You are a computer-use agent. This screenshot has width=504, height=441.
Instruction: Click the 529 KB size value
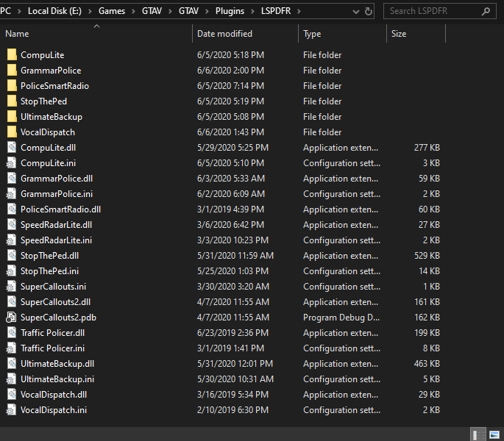[x=427, y=256]
